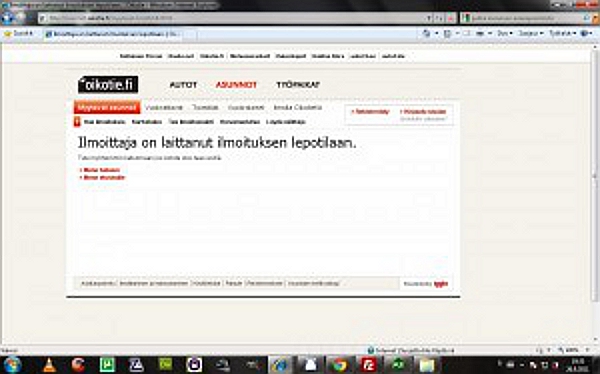Select the TYÖPAIKAT main navigation item

pyautogui.click(x=298, y=85)
